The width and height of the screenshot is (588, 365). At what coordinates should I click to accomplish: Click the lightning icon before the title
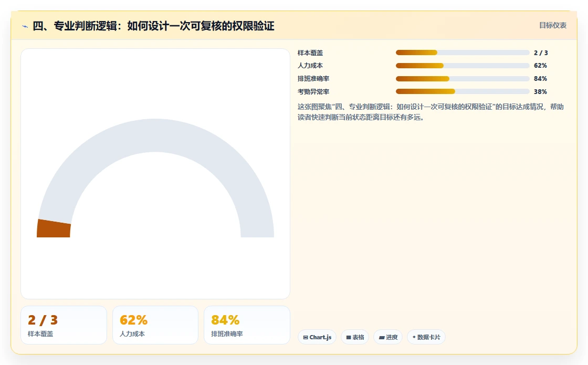point(25,26)
